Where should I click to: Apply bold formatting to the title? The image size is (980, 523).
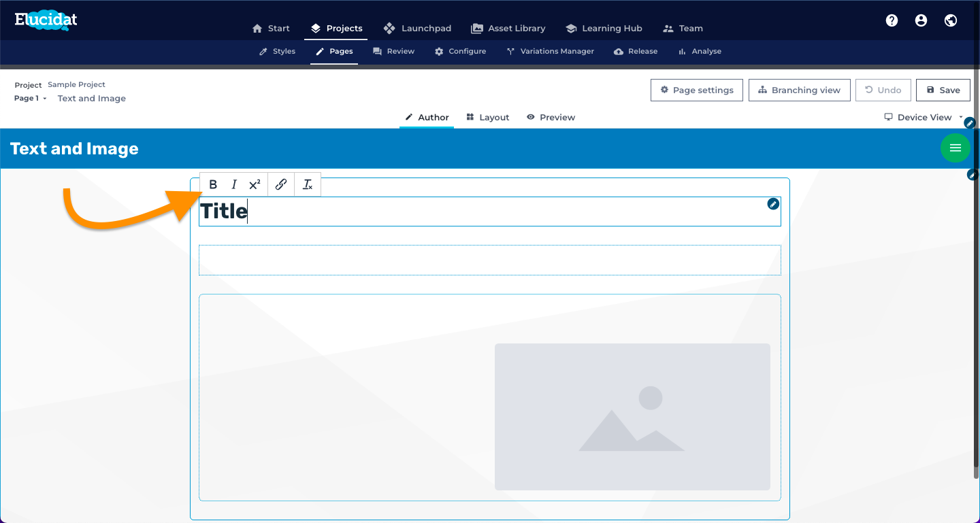(213, 184)
